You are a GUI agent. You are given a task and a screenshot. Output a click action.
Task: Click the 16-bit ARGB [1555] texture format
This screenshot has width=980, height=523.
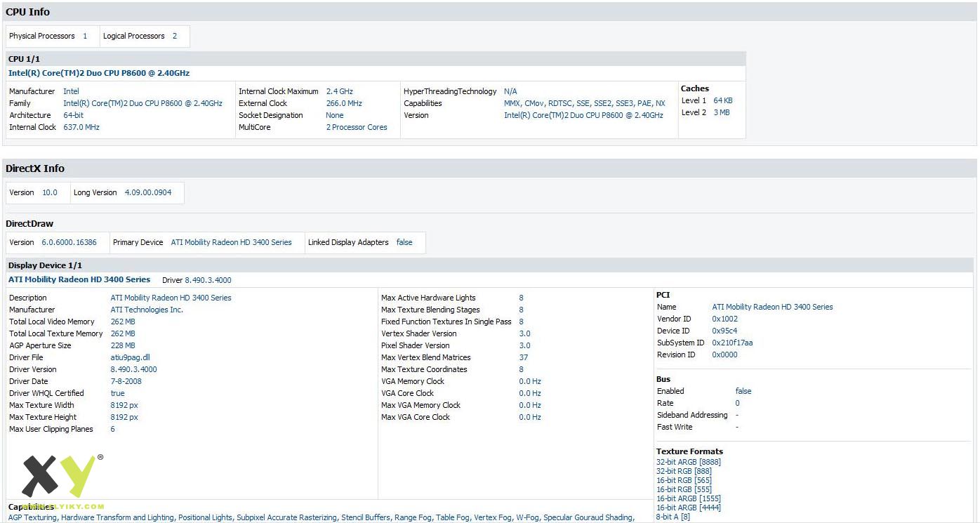pos(689,498)
